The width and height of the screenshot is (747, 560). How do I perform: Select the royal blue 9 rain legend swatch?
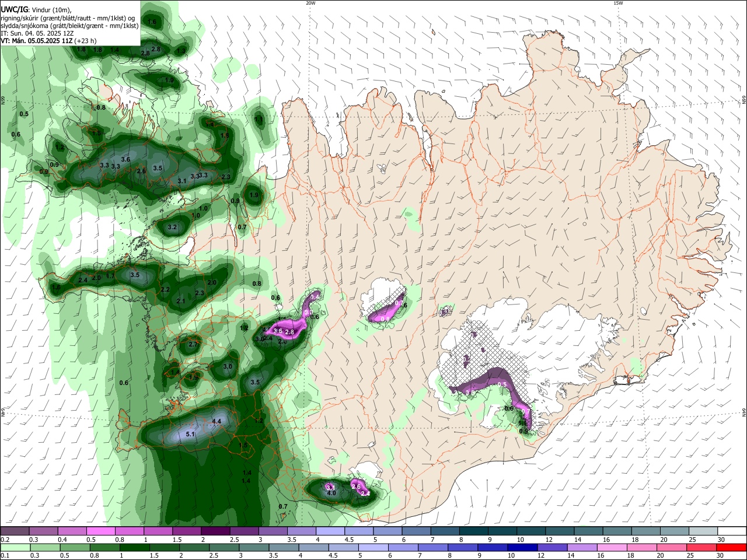(x=493, y=547)
